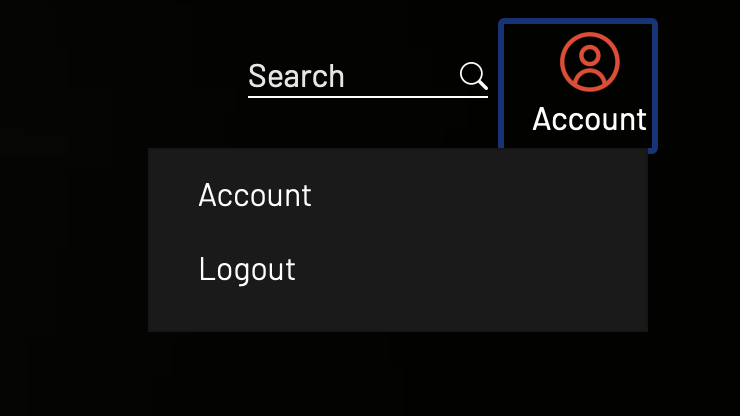Click the lens icon beside Search
Screen dimensions: 740x416
tap(473, 76)
